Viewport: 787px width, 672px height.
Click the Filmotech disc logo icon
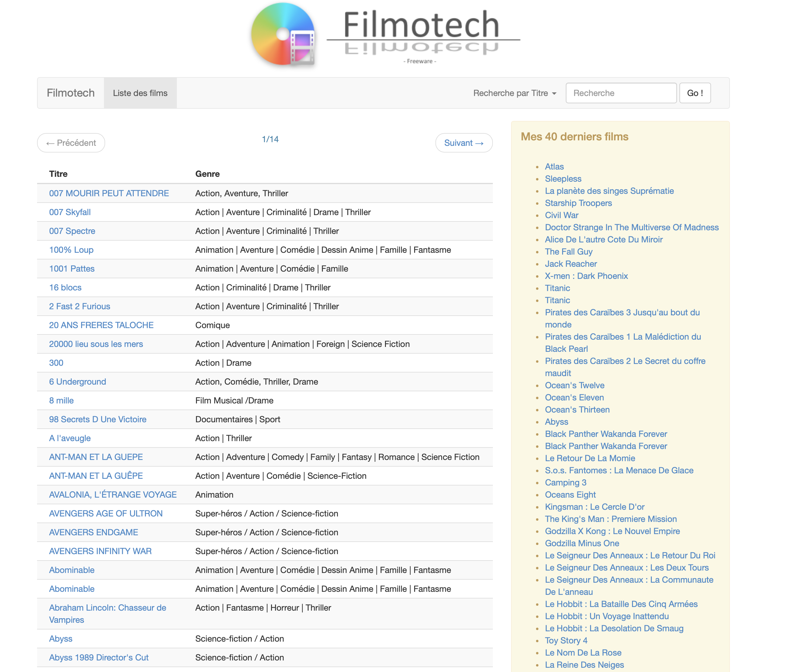point(283,34)
